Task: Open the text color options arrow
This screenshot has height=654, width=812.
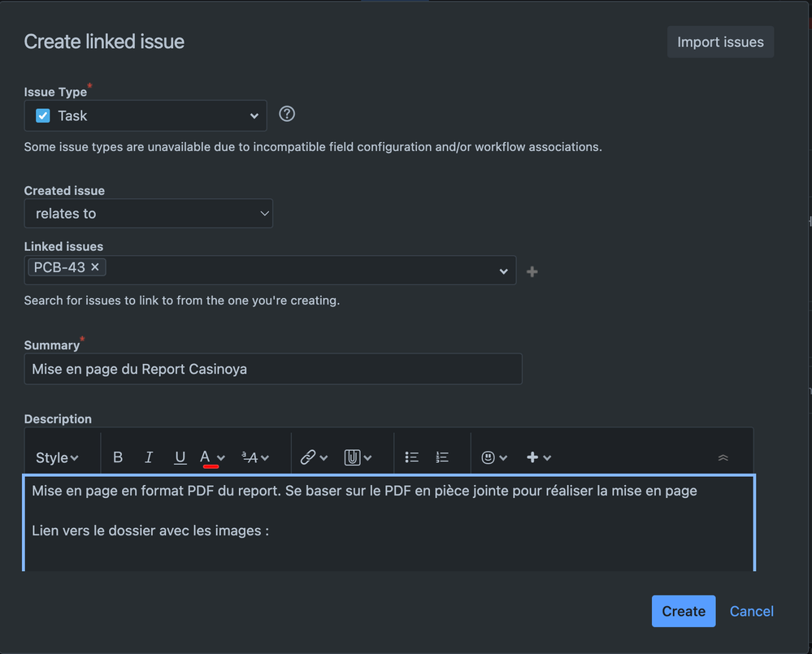Action: (x=221, y=458)
